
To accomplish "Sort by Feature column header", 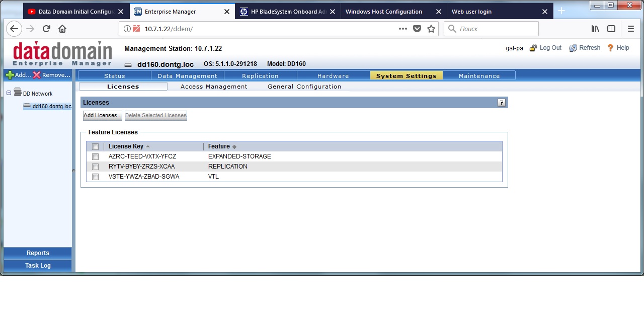I will point(219,146).
